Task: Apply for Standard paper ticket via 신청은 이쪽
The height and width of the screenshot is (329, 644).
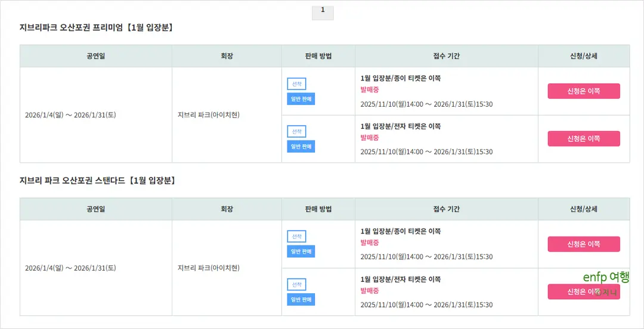Action: coord(584,244)
